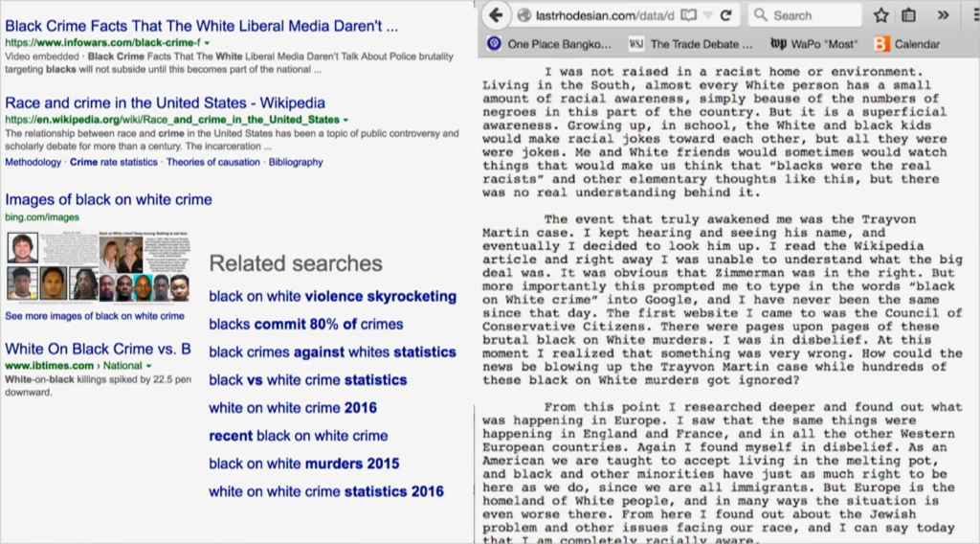Screen dimensions: 980x544
Task: Open Images of black on white crime
Action: 109,199
